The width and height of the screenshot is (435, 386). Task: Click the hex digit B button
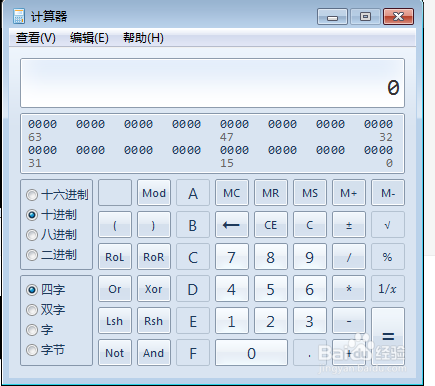[x=193, y=225]
